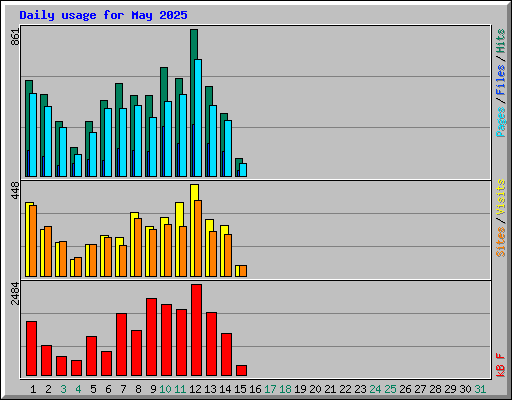
Task: Click the day 9 axis label
Action: pyautogui.click(x=153, y=389)
